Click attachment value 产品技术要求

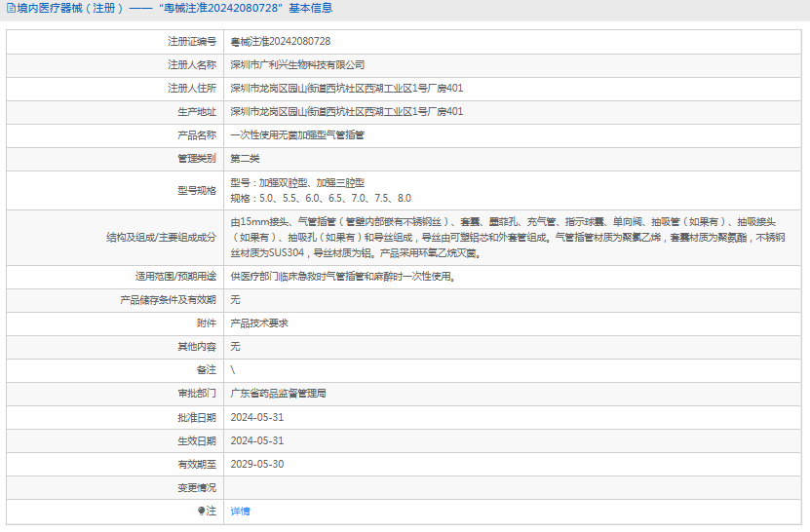click(x=259, y=323)
